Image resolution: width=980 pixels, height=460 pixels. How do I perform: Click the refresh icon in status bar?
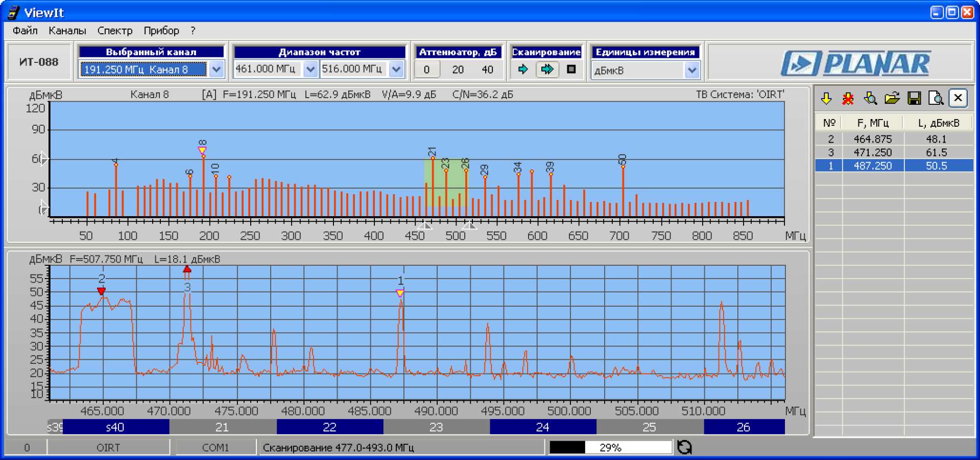coord(684,447)
